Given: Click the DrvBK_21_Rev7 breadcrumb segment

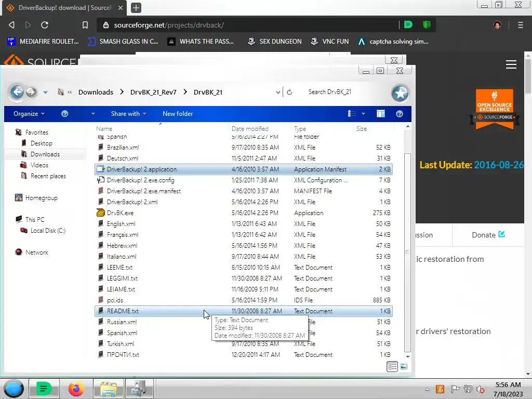Looking at the screenshot, I should click(153, 92).
